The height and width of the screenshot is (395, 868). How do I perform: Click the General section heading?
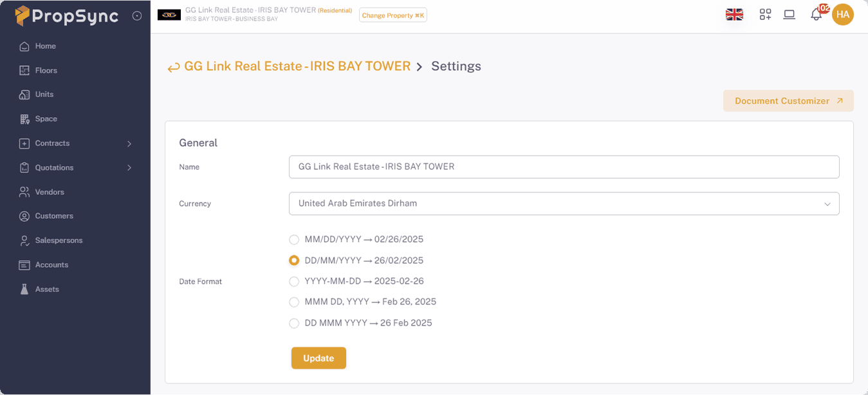coord(198,143)
